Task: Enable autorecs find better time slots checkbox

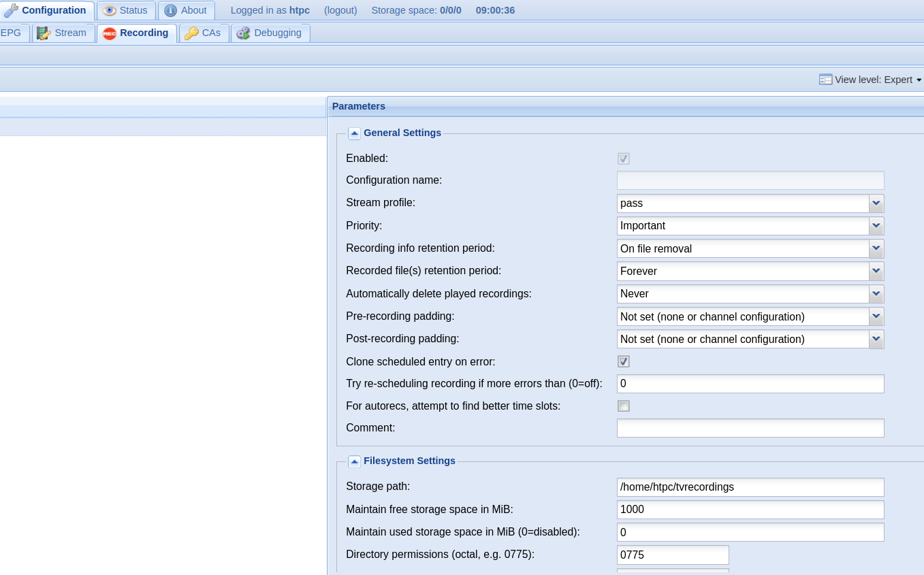Action: pyautogui.click(x=623, y=406)
